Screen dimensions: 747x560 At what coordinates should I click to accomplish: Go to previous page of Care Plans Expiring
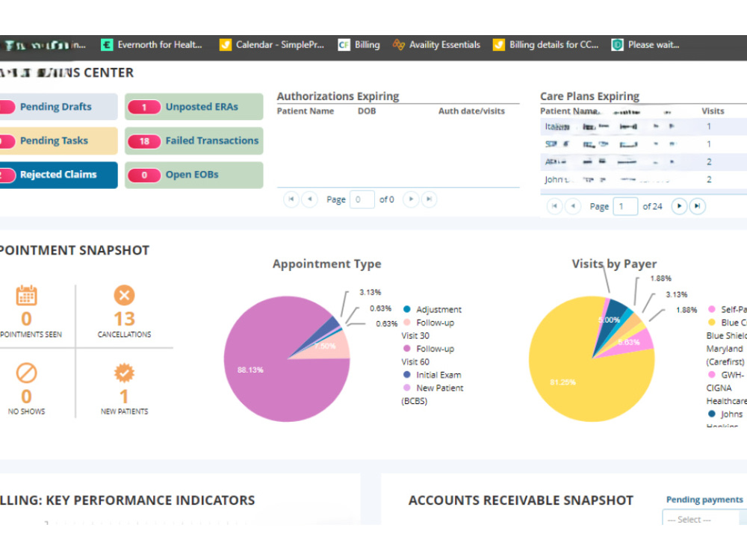pyautogui.click(x=573, y=206)
